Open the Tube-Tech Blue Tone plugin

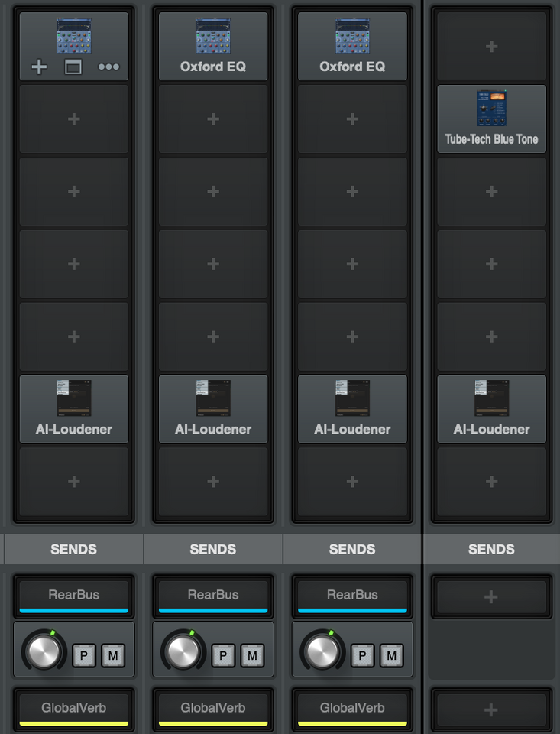click(492, 119)
